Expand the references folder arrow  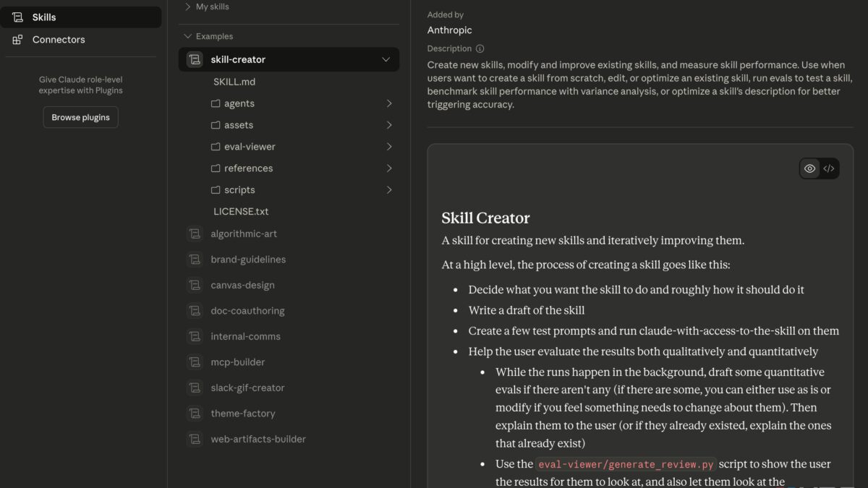389,168
